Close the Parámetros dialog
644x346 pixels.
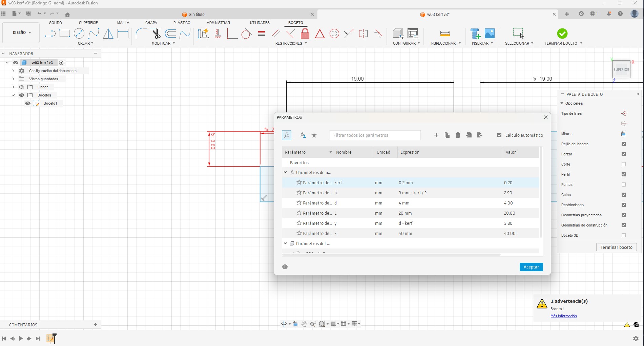point(546,117)
